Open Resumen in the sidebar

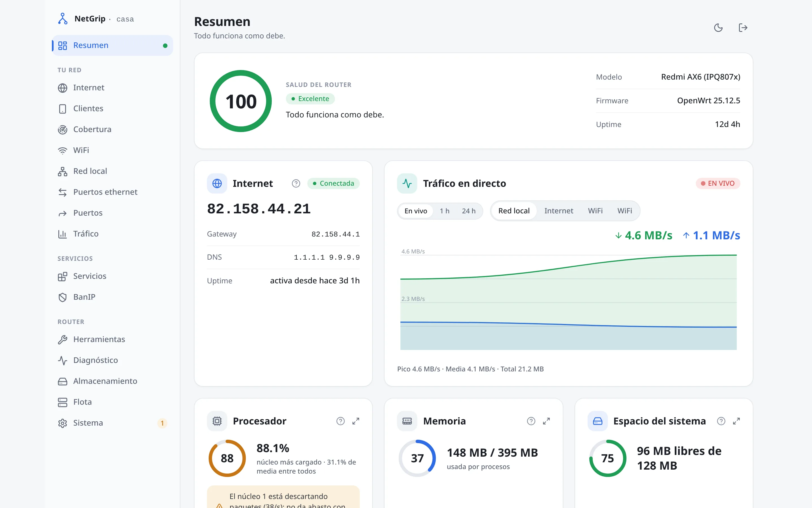112,45
